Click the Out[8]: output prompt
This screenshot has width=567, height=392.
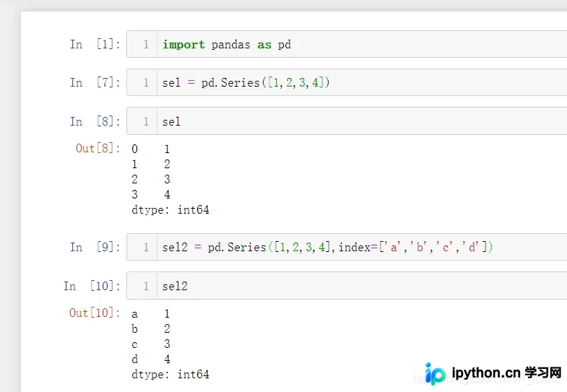(98, 148)
